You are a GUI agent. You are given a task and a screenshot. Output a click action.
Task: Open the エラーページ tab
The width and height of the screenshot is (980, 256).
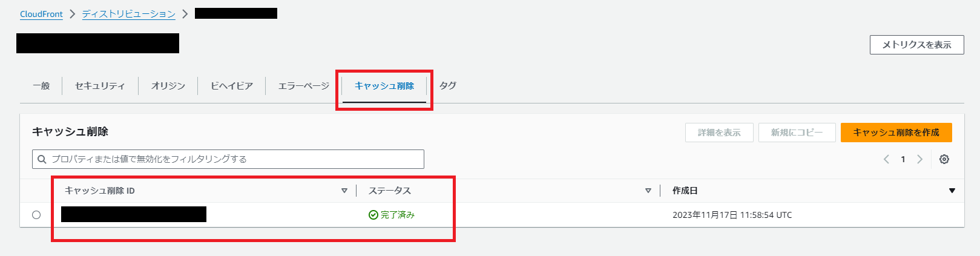click(x=304, y=86)
